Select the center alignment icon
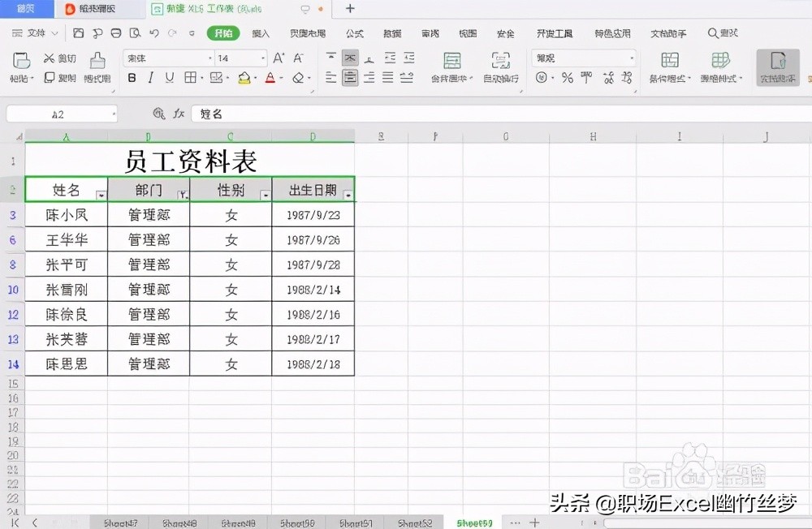Viewport: 812px width, 529px height. (x=351, y=76)
